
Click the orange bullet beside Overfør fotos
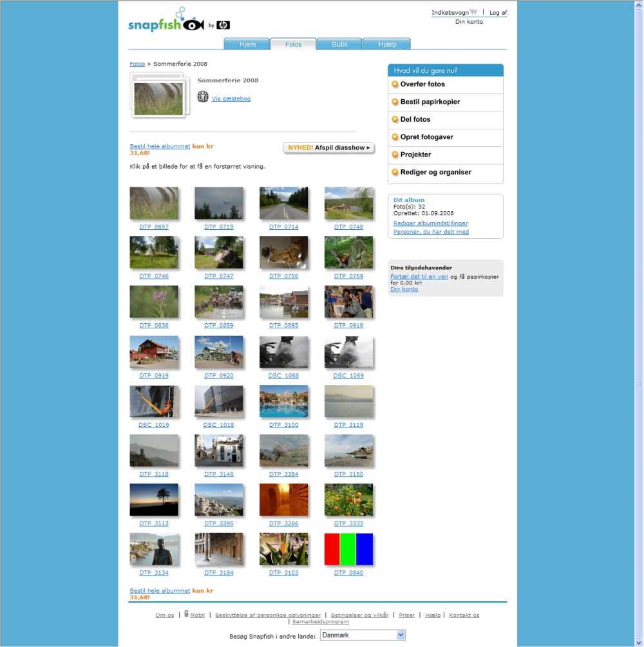pyautogui.click(x=395, y=84)
